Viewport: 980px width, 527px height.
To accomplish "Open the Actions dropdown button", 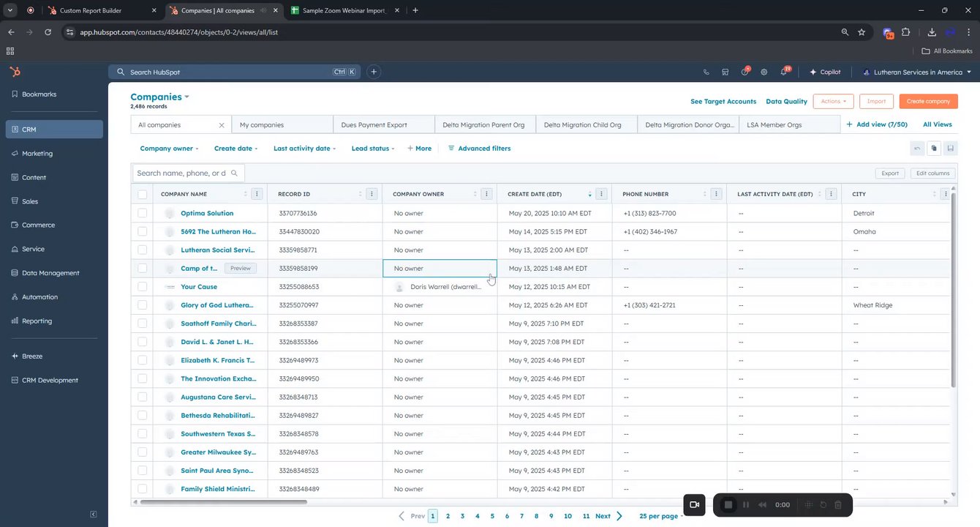I will click(833, 102).
